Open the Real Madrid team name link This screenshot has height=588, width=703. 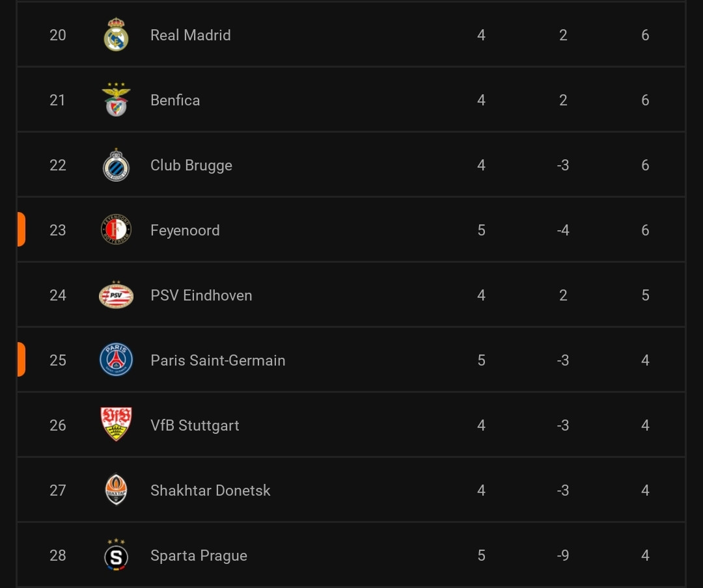click(191, 35)
